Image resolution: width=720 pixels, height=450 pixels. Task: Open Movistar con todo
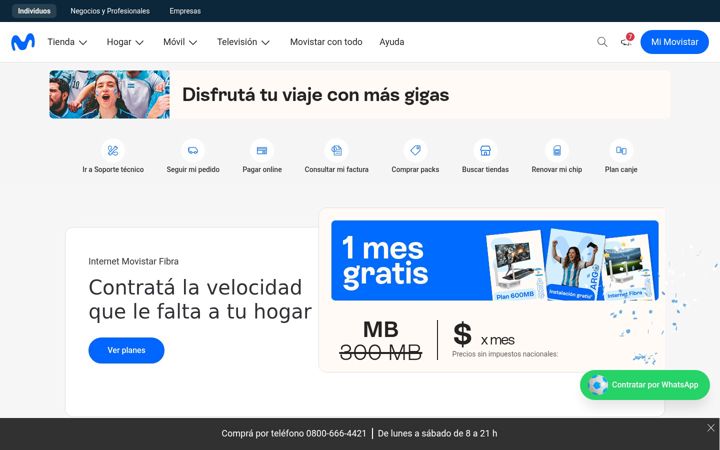pyautogui.click(x=326, y=42)
